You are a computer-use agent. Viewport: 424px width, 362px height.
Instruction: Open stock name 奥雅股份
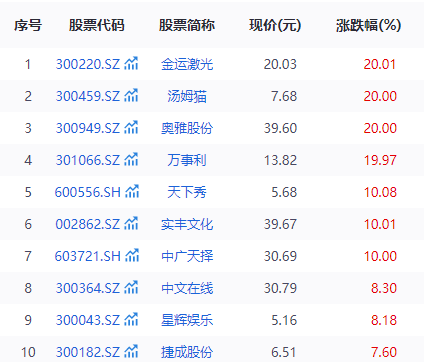coord(187,128)
